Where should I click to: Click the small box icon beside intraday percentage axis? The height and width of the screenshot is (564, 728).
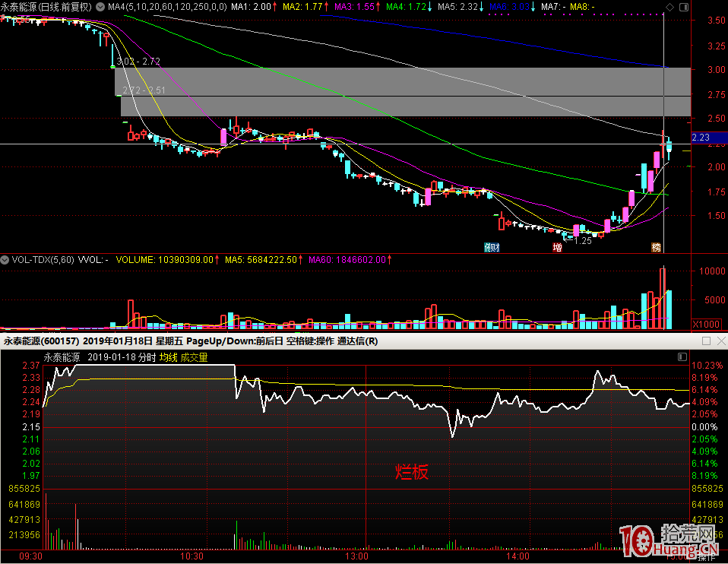[x=682, y=356]
